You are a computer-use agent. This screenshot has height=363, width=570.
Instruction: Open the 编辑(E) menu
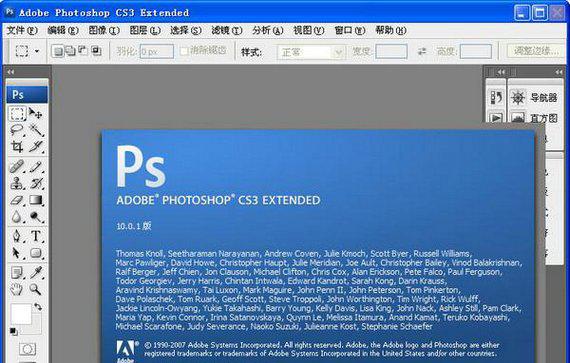tap(63, 31)
